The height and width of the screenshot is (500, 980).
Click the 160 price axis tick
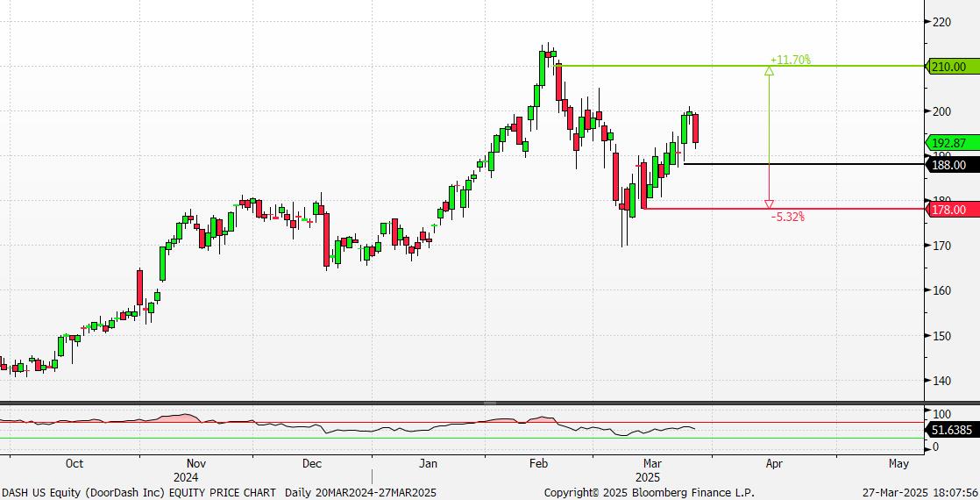point(941,290)
